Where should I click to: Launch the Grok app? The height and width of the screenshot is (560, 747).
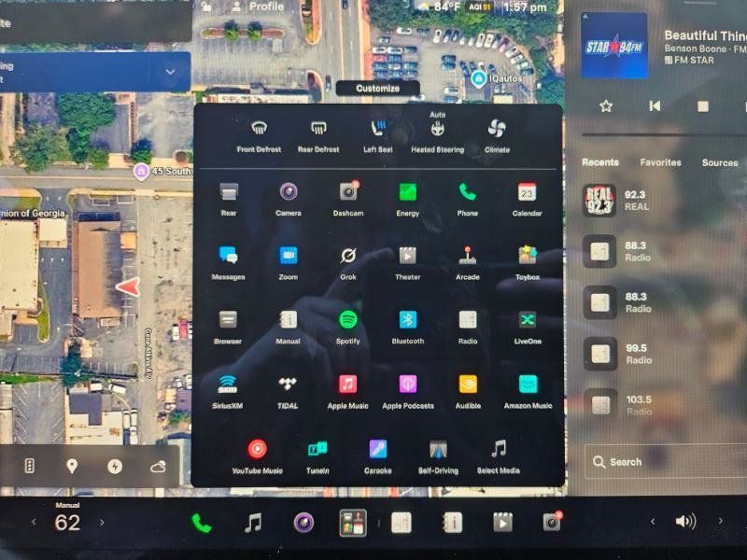[x=348, y=256]
